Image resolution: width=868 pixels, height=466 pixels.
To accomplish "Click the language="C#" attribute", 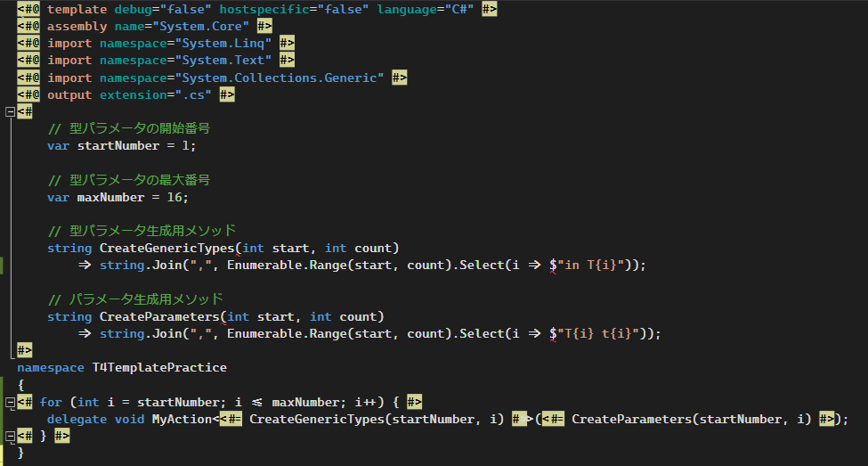I will click(x=426, y=10).
